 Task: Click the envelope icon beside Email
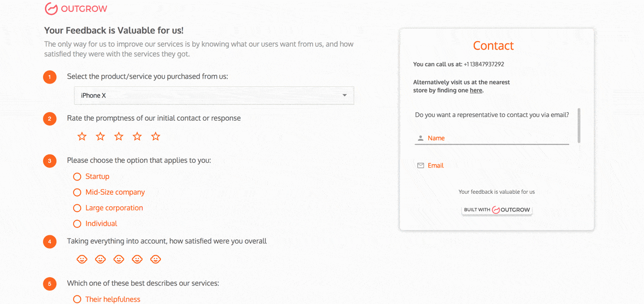[421, 166]
